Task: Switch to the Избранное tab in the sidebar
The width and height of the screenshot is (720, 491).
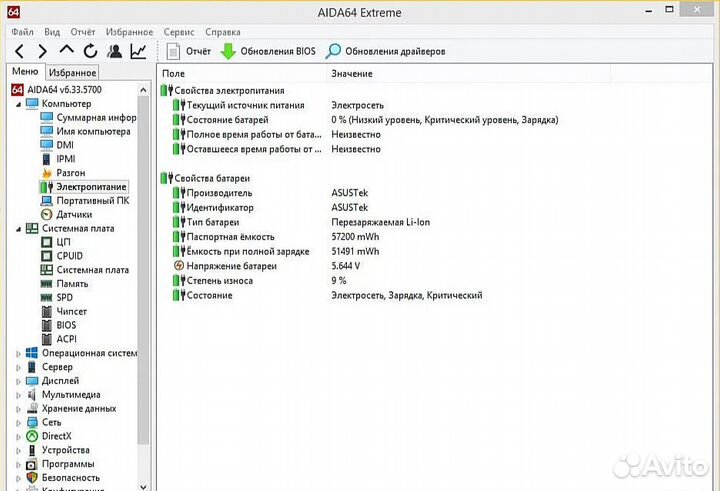Action: coord(73,73)
